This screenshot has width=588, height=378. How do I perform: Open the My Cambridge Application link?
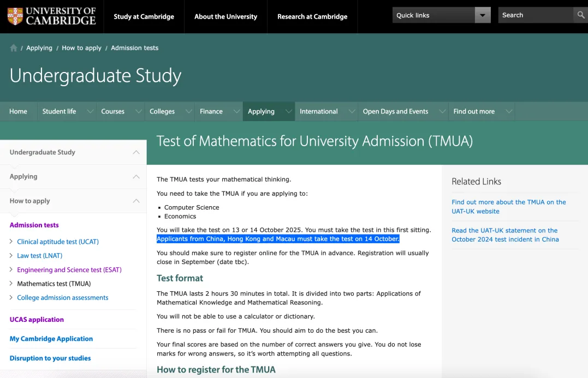pyautogui.click(x=51, y=339)
